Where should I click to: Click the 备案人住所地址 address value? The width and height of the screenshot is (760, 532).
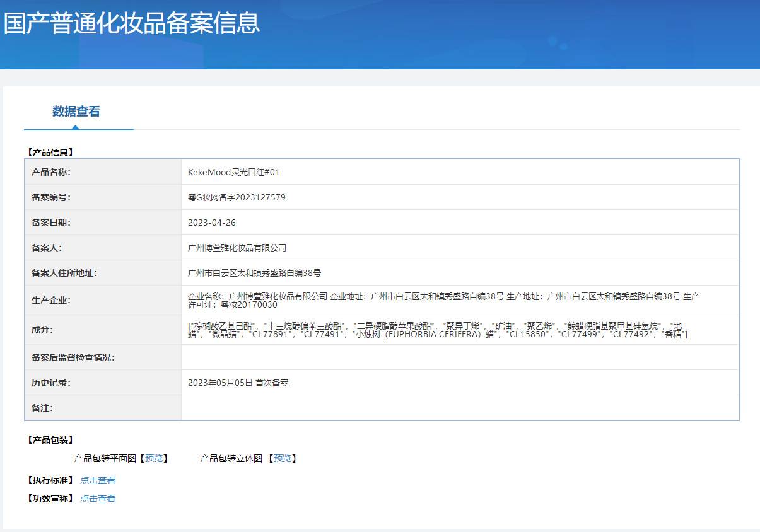pyautogui.click(x=254, y=273)
